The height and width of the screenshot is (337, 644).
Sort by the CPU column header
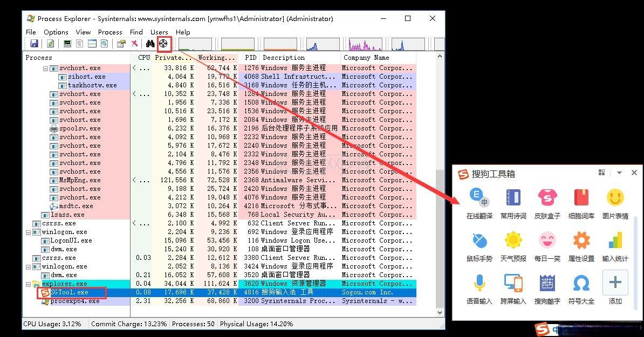pos(141,58)
